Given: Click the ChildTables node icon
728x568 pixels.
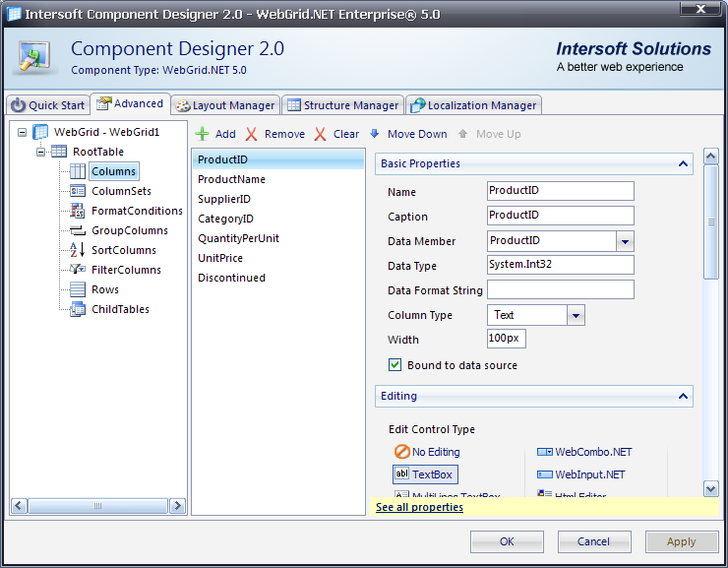Looking at the screenshot, I should click(78, 309).
